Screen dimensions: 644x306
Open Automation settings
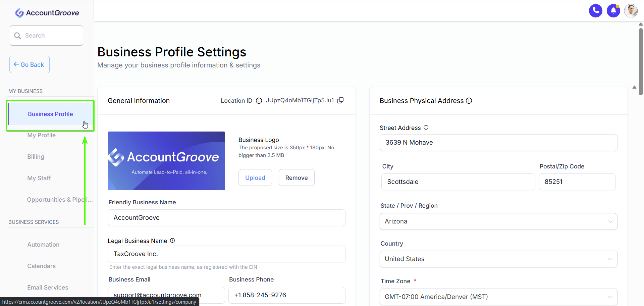tap(43, 245)
